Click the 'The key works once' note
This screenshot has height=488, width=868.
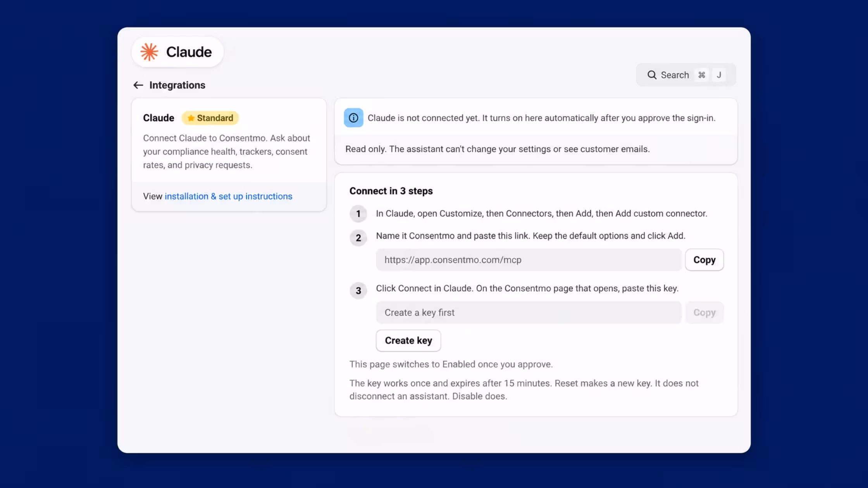tap(524, 390)
